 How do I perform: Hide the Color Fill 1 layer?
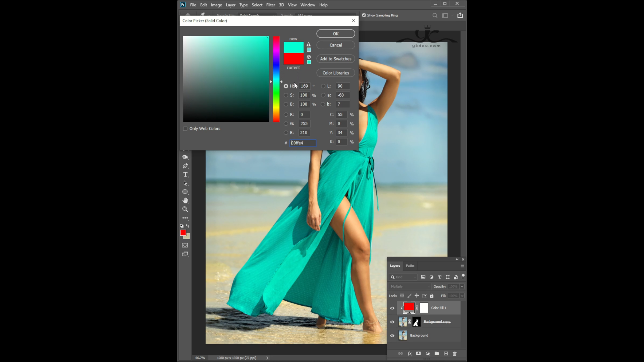click(x=392, y=308)
